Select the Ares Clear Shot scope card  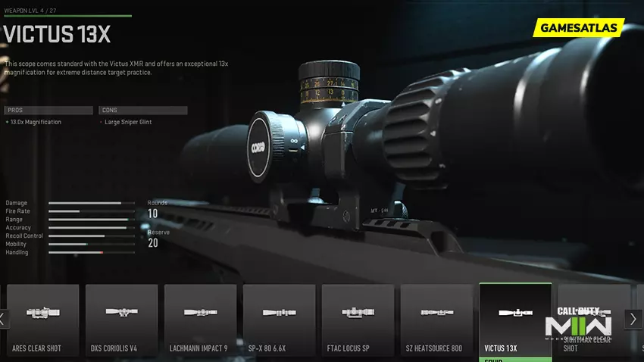pos(42,320)
